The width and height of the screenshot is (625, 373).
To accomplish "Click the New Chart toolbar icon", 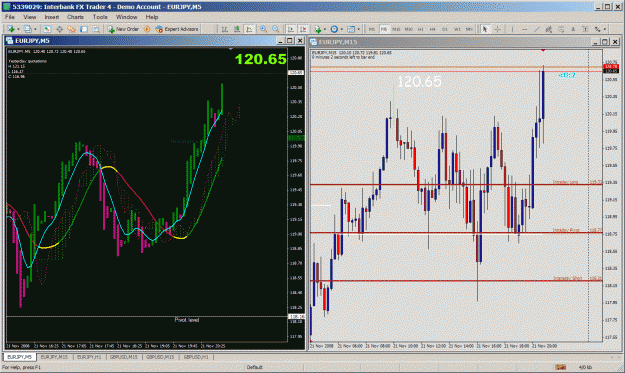I will tap(10, 29).
